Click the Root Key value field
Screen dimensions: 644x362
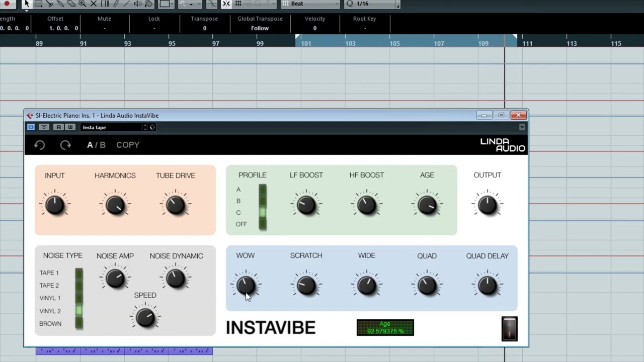coord(365,28)
